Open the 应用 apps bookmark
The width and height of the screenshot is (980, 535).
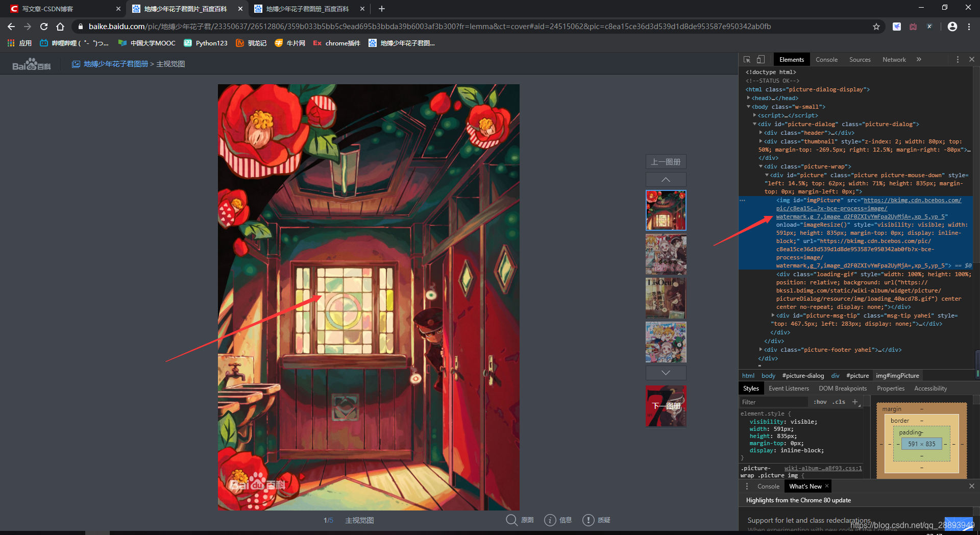[19, 43]
